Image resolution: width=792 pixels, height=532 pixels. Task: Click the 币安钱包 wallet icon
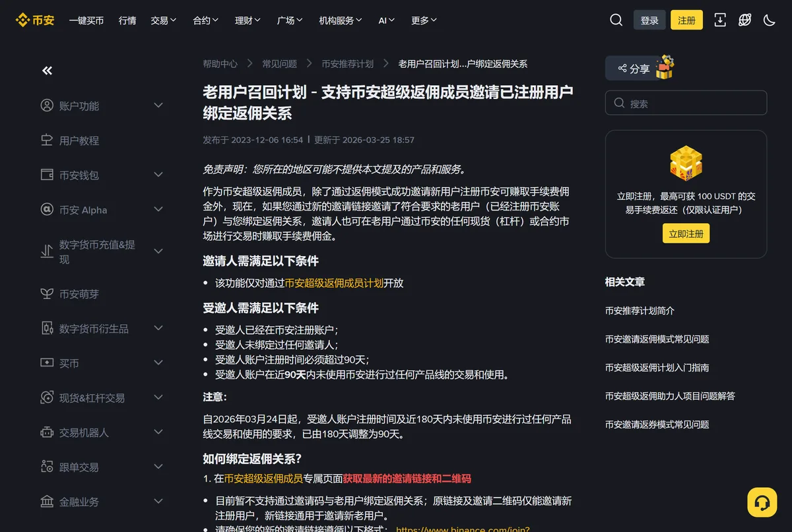[47, 175]
